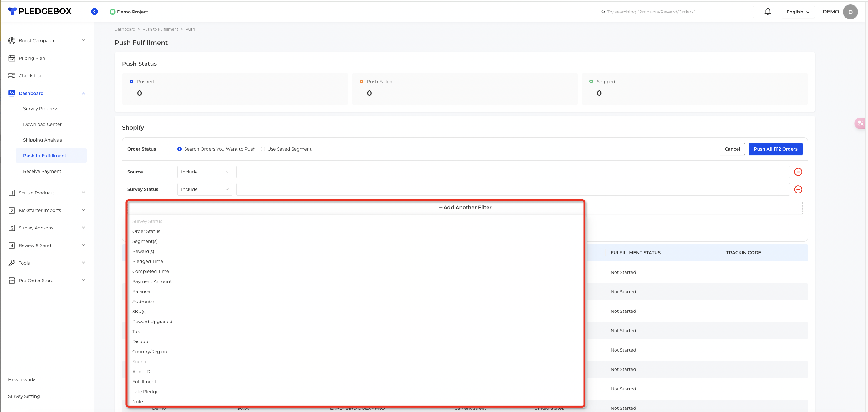This screenshot has width=868, height=412.
Task: Expand Pre-Order Store chevron
Action: click(x=84, y=280)
